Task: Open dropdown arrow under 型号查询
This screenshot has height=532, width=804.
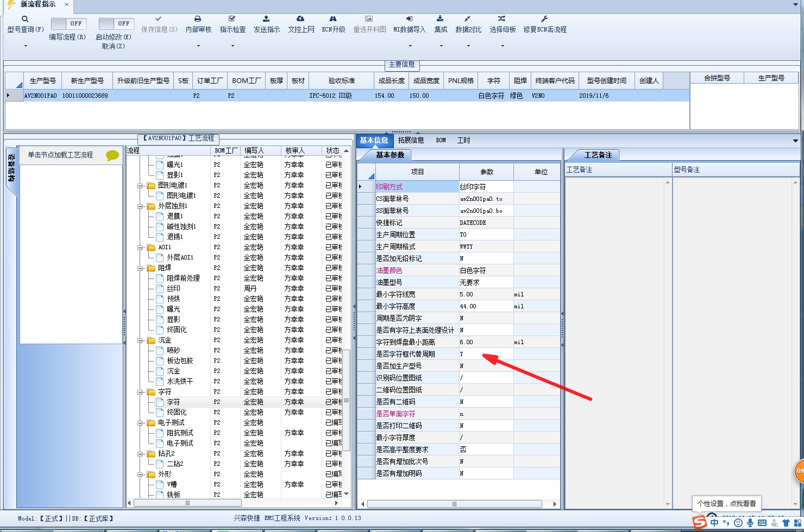Action: click(x=26, y=46)
